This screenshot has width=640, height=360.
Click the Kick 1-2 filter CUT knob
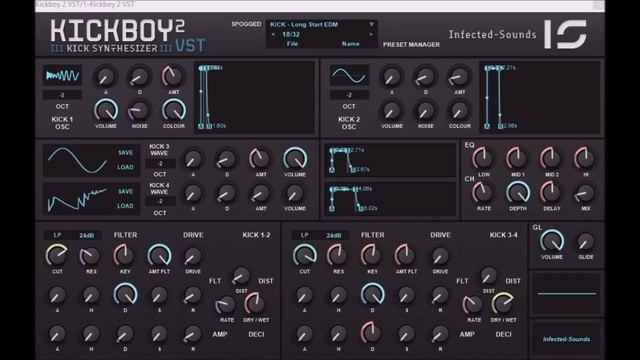[x=57, y=256]
